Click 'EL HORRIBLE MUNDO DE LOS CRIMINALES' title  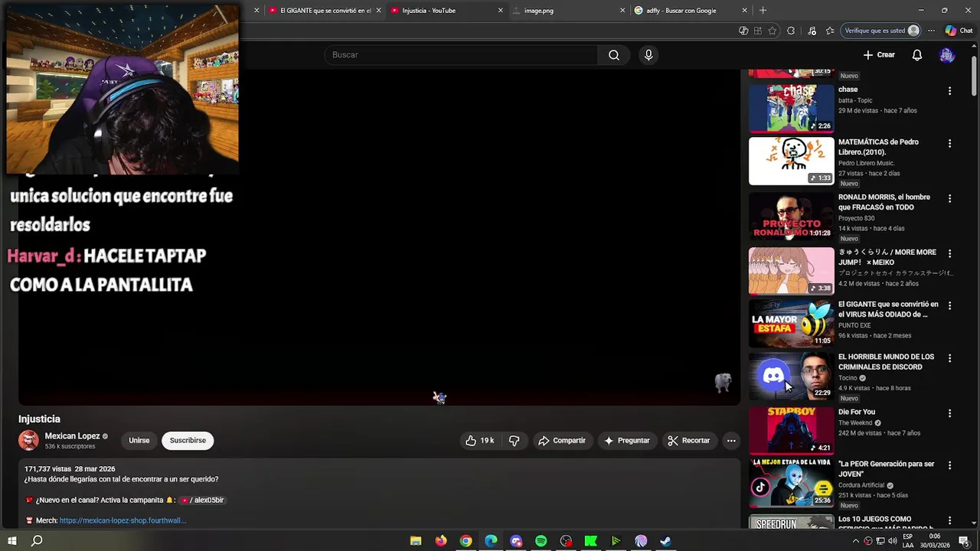[x=886, y=362]
